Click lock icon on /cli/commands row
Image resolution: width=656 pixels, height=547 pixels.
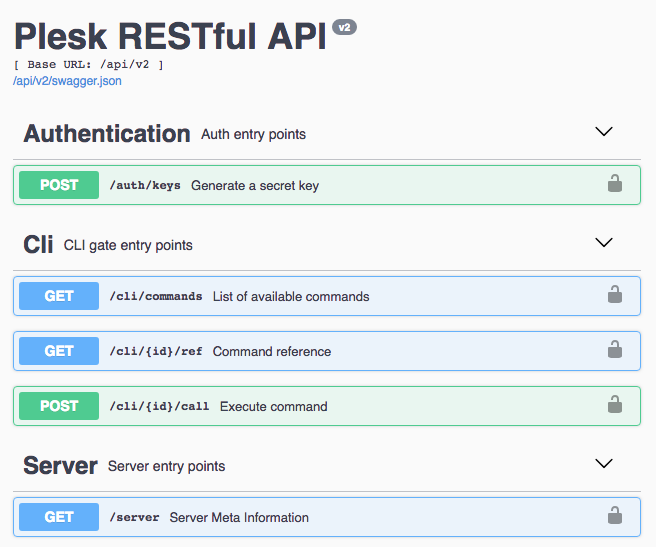[x=615, y=294]
